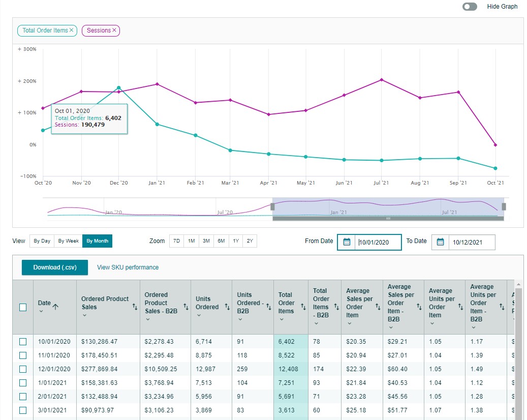
Task: Toggle the Hide Graph switch
Action: 470,7
